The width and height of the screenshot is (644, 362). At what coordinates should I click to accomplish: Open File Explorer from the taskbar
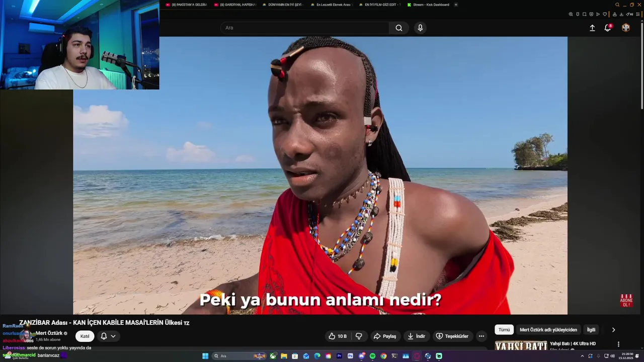pyautogui.click(x=284, y=356)
